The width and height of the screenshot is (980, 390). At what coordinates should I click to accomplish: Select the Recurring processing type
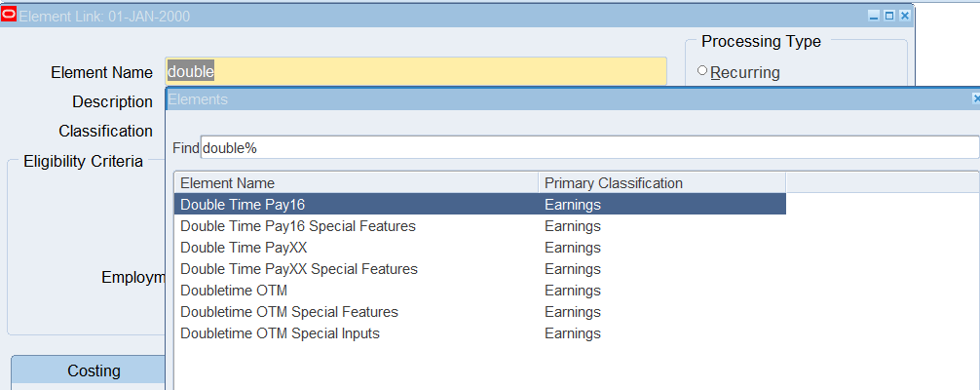pos(702,71)
